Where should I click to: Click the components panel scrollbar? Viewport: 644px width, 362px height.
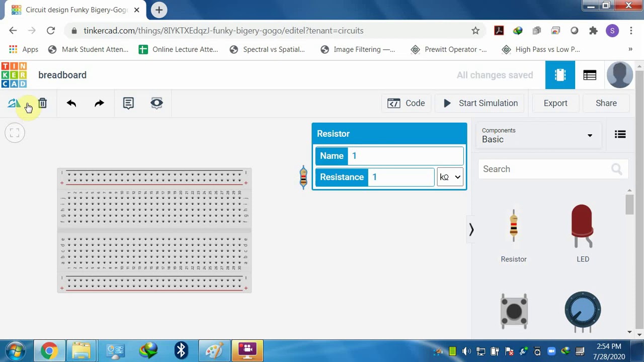(x=629, y=205)
